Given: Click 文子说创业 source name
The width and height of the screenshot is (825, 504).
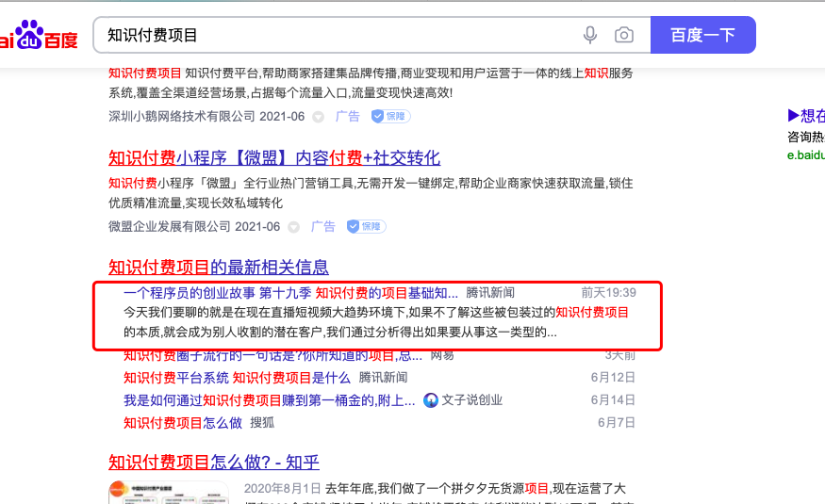Looking at the screenshot, I should pos(472,400).
